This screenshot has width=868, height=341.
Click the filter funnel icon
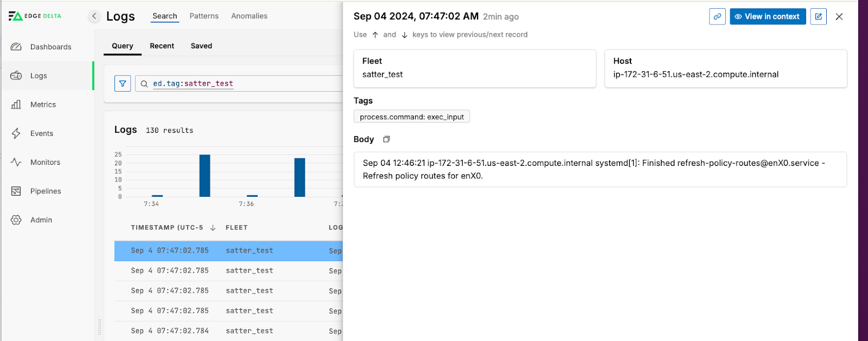[x=123, y=83]
